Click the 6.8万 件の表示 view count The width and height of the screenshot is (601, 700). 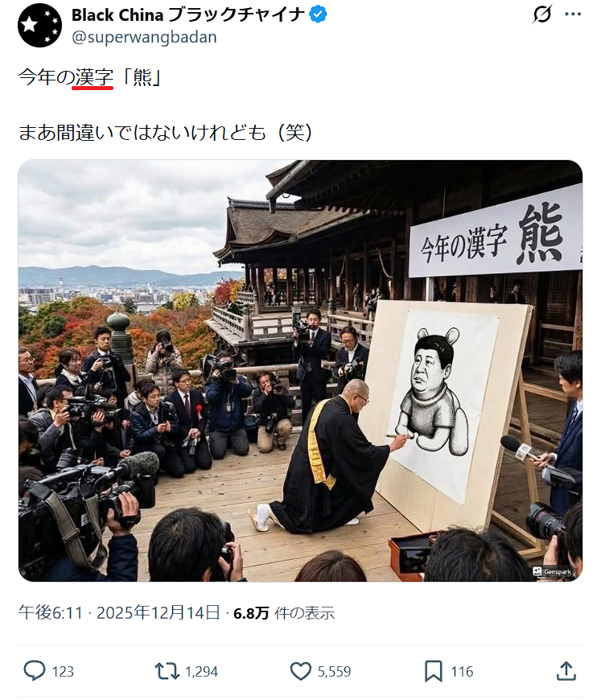[284, 613]
